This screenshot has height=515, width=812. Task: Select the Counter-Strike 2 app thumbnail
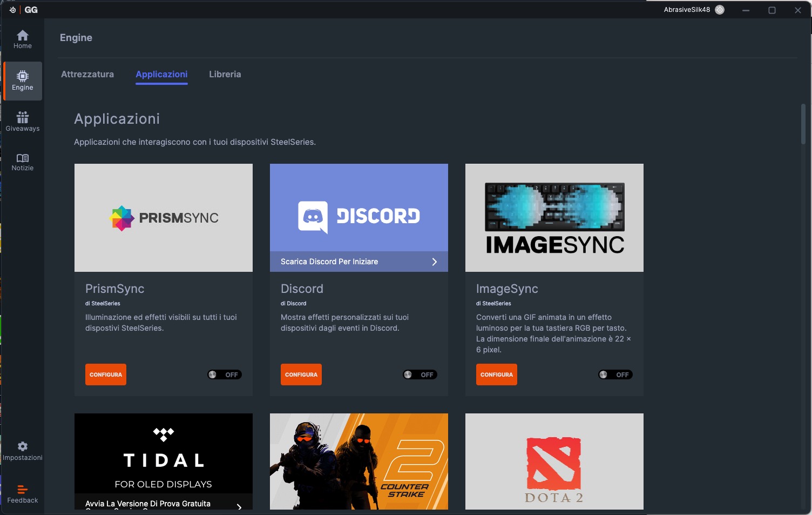(359, 461)
